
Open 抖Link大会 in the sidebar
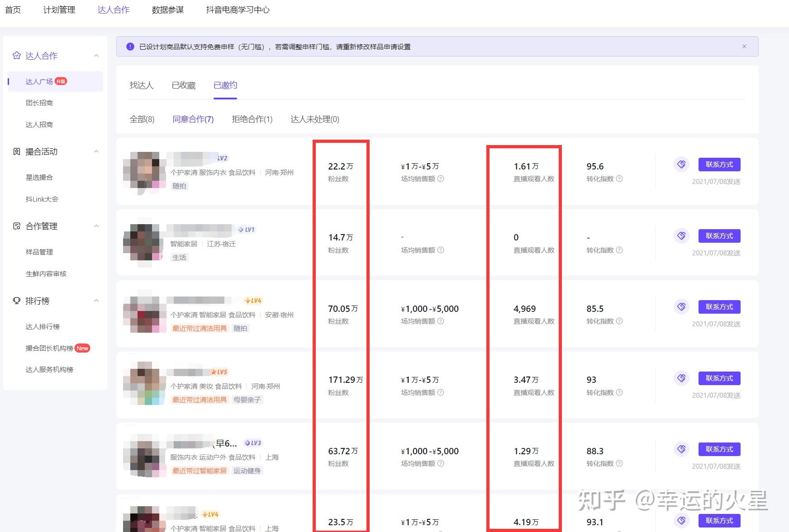pyautogui.click(x=42, y=199)
